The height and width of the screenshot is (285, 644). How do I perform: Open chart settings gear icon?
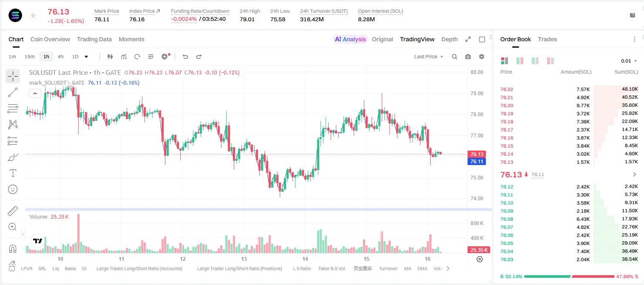(482, 57)
